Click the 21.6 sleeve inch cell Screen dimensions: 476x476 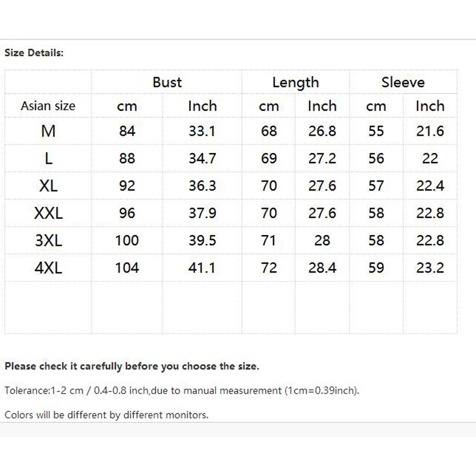(x=430, y=131)
